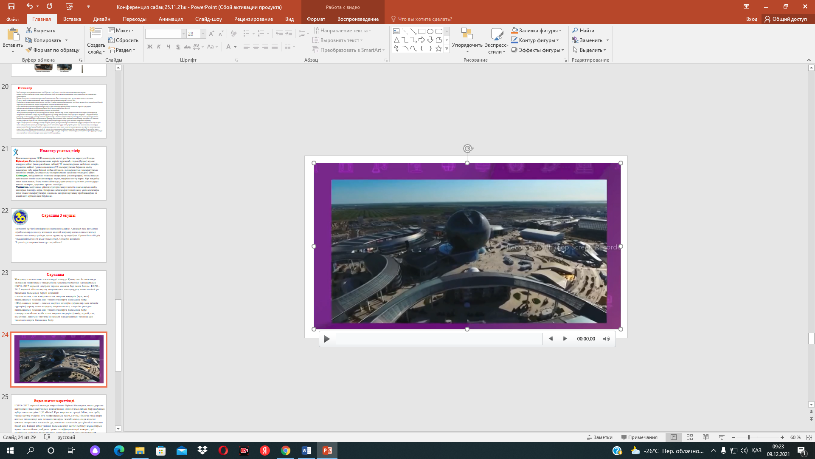Click the video seek progress bar

[x=440, y=339]
